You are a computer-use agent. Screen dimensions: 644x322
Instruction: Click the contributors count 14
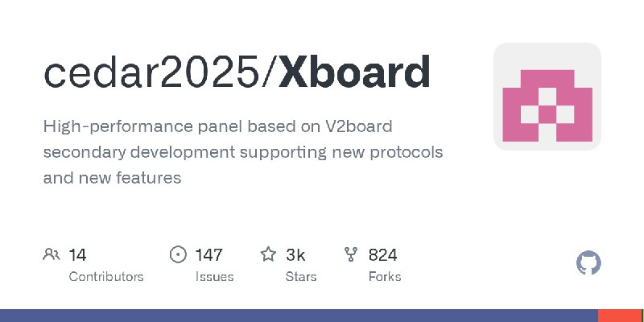78,255
